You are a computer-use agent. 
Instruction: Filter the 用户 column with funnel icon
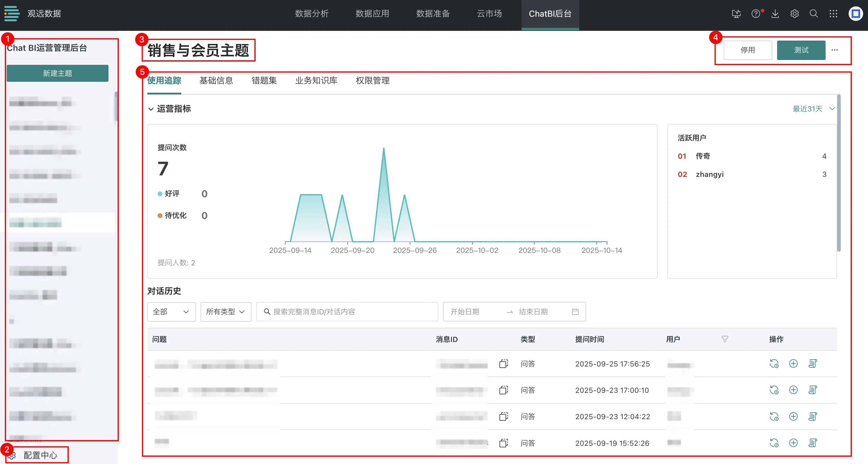point(725,339)
